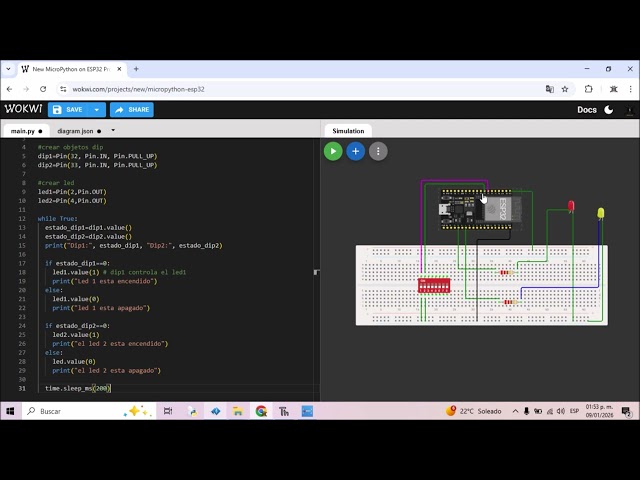Click the Buscar taskbar search box
The image size is (640, 480).
coord(88,411)
